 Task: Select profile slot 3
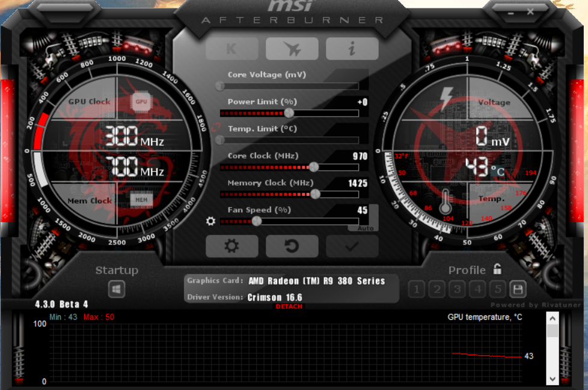pos(457,289)
